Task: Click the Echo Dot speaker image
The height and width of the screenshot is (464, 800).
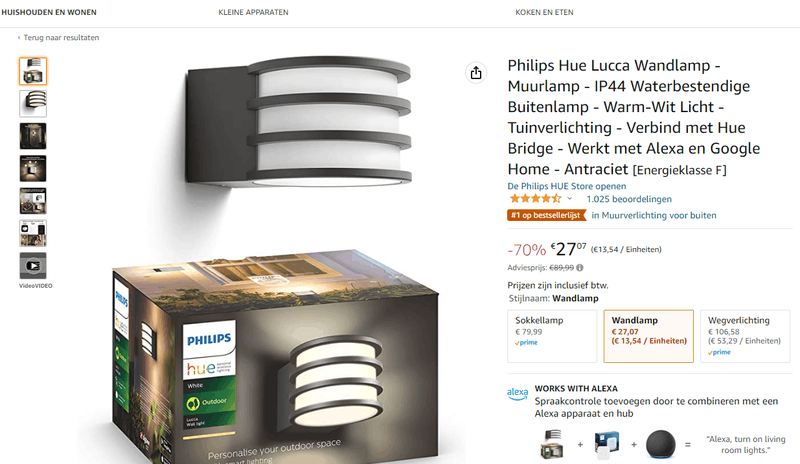Action: pos(661,445)
